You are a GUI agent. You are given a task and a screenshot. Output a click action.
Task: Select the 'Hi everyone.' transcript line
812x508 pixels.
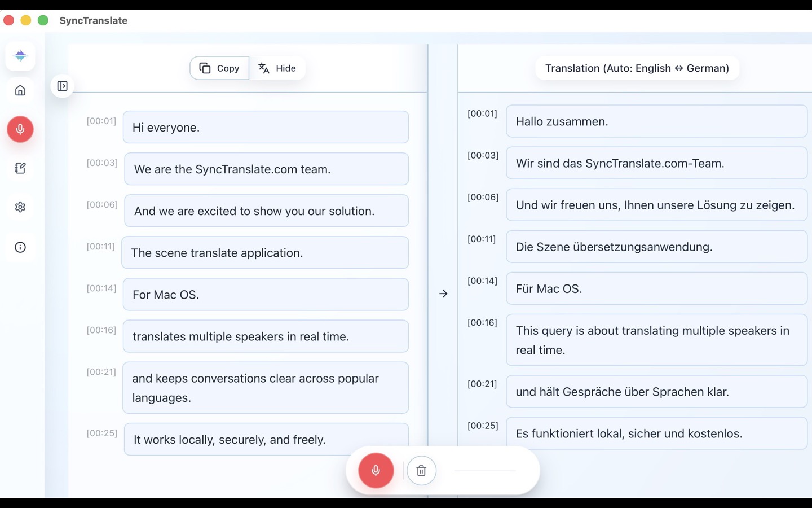[266, 127]
